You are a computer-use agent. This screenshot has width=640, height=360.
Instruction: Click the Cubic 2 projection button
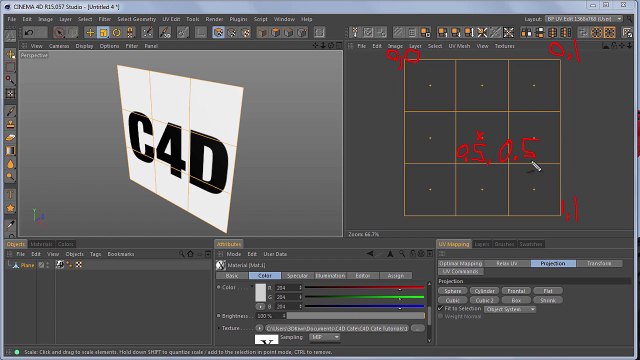(x=484, y=300)
